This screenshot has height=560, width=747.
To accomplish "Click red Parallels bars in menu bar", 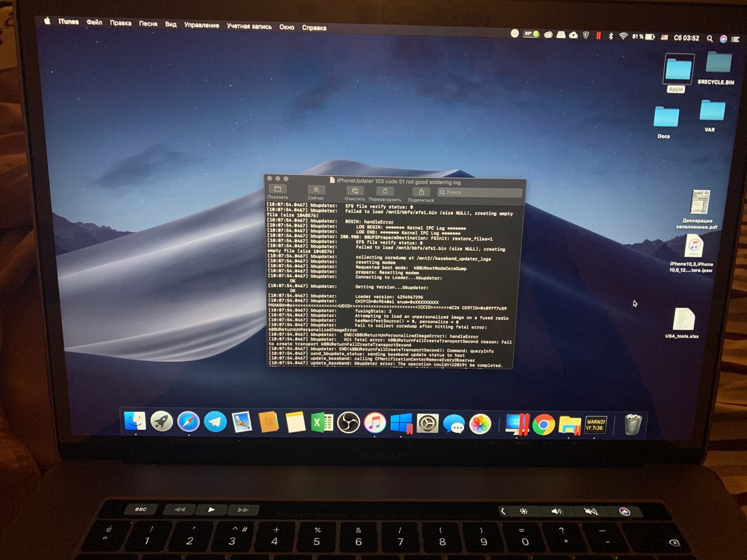I will pyautogui.click(x=598, y=36).
